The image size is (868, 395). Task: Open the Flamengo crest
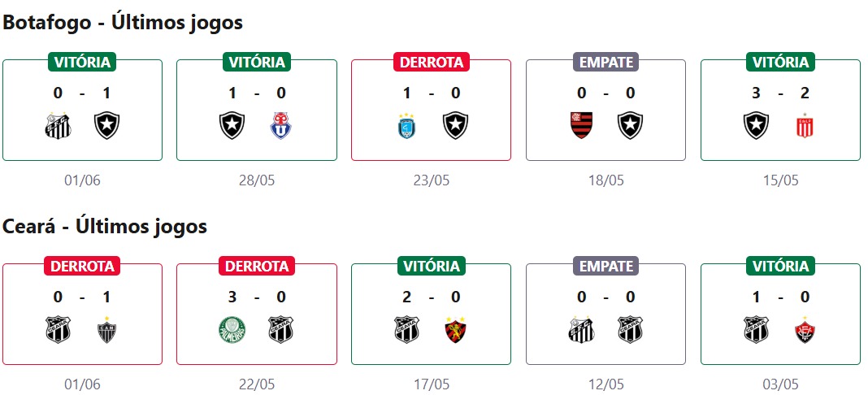582,125
